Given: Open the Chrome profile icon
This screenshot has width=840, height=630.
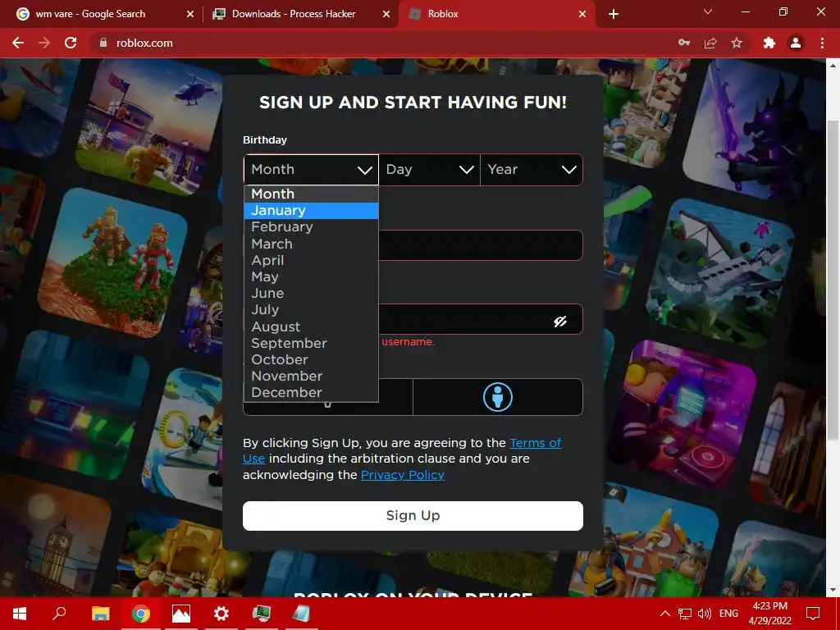Looking at the screenshot, I should coord(796,43).
